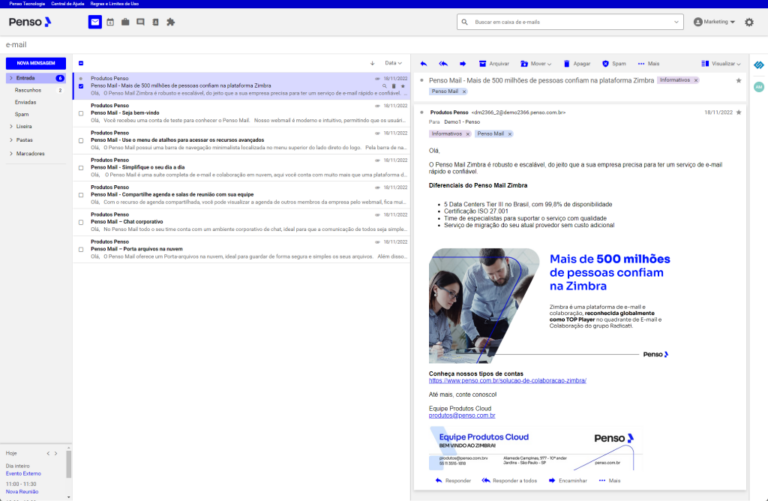Click the Reply arrow in message toolbar
Screen dimensions: 768x501
[x=424, y=63]
